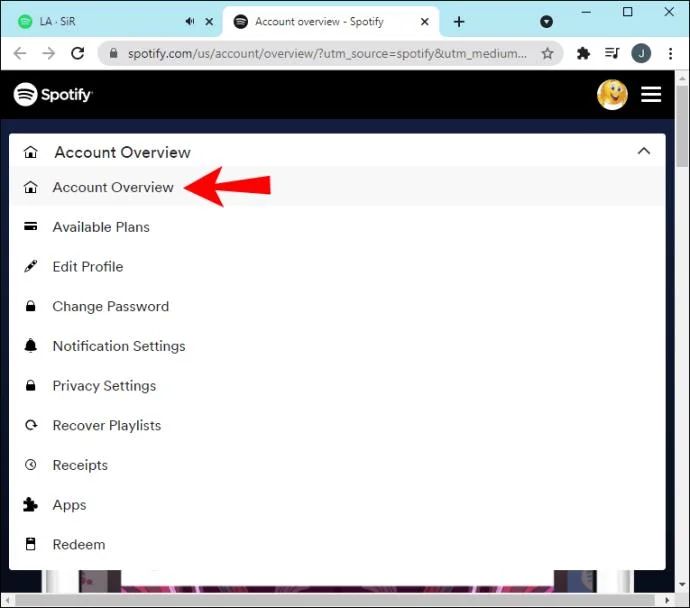Go to Recover Playlists
This screenshot has height=608, width=690.
tap(106, 425)
